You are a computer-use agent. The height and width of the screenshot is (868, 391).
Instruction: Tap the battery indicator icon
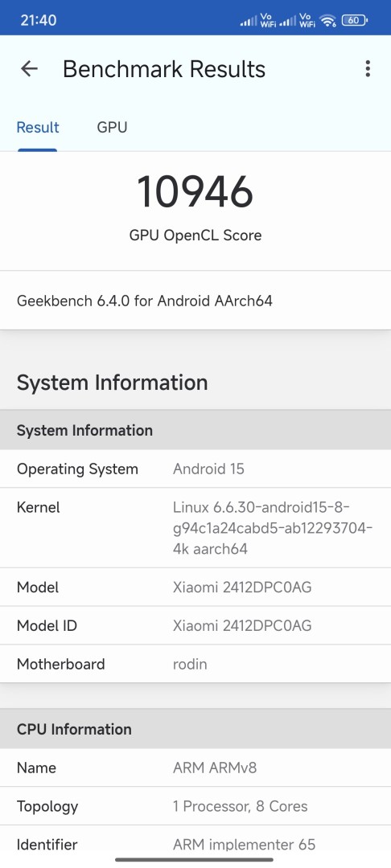355,21
